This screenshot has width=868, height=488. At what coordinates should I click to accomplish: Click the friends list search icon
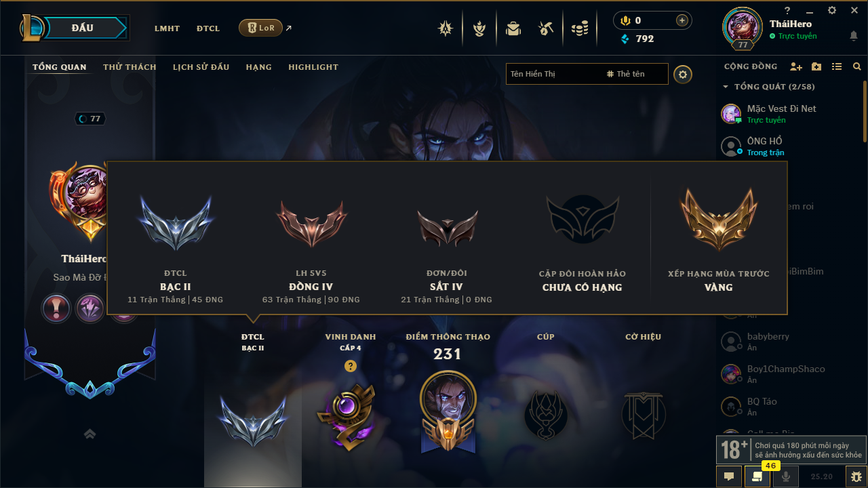tap(857, 66)
